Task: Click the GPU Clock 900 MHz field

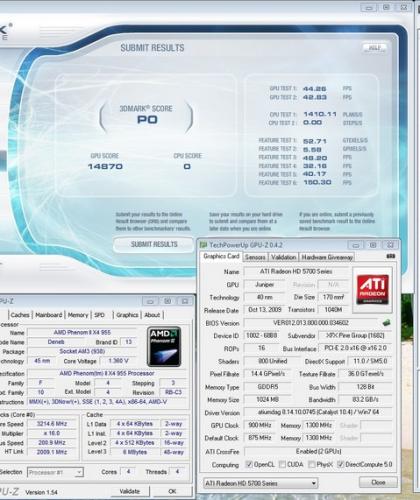Action: pyautogui.click(x=260, y=425)
